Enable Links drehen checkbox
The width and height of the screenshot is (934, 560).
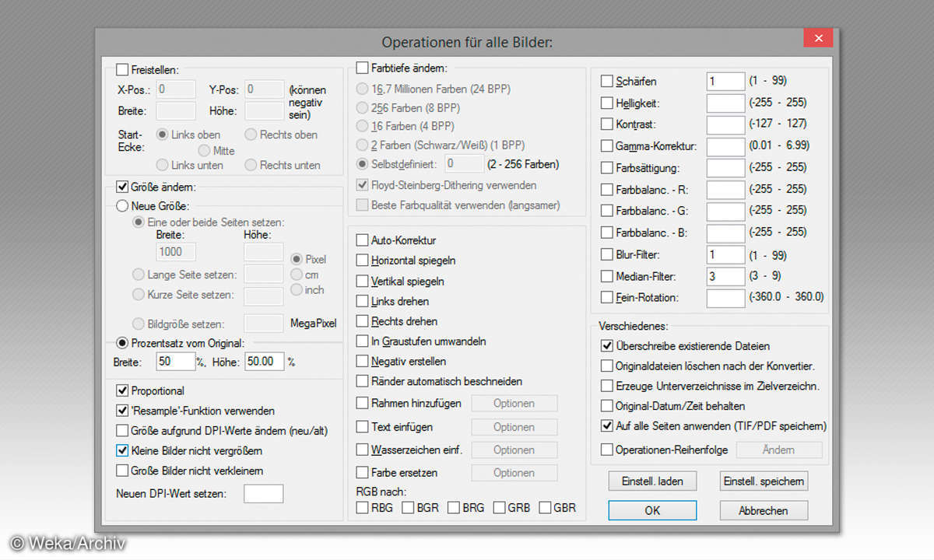click(x=362, y=301)
